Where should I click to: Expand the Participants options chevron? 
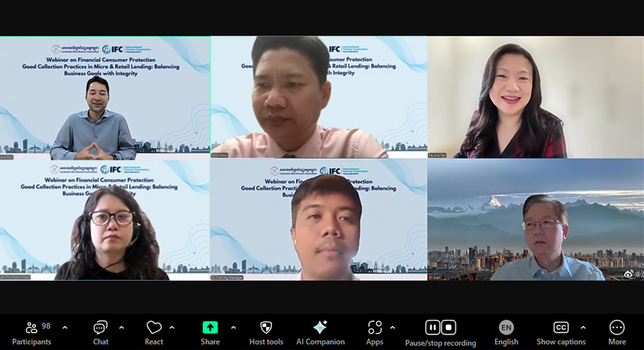(x=65, y=327)
